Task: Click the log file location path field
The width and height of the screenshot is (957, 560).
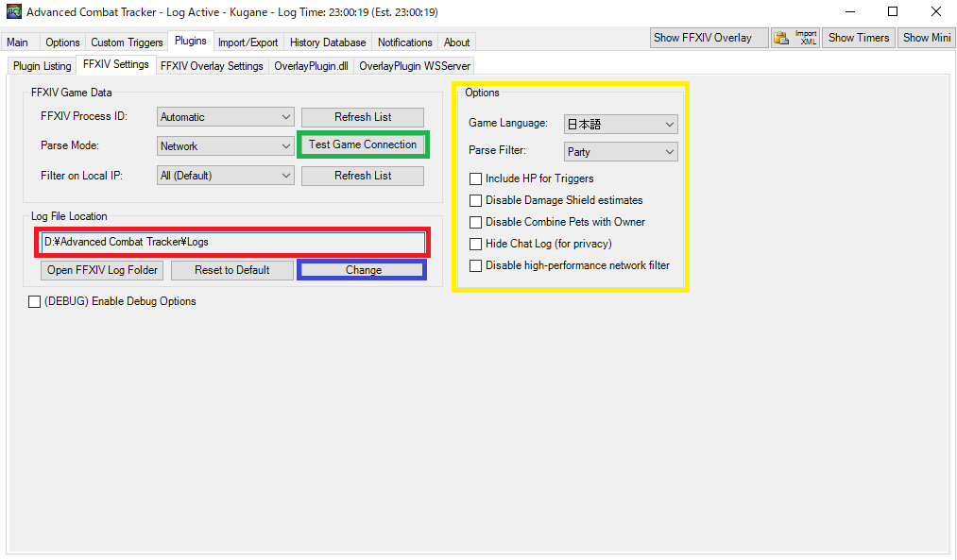Action: 233,243
